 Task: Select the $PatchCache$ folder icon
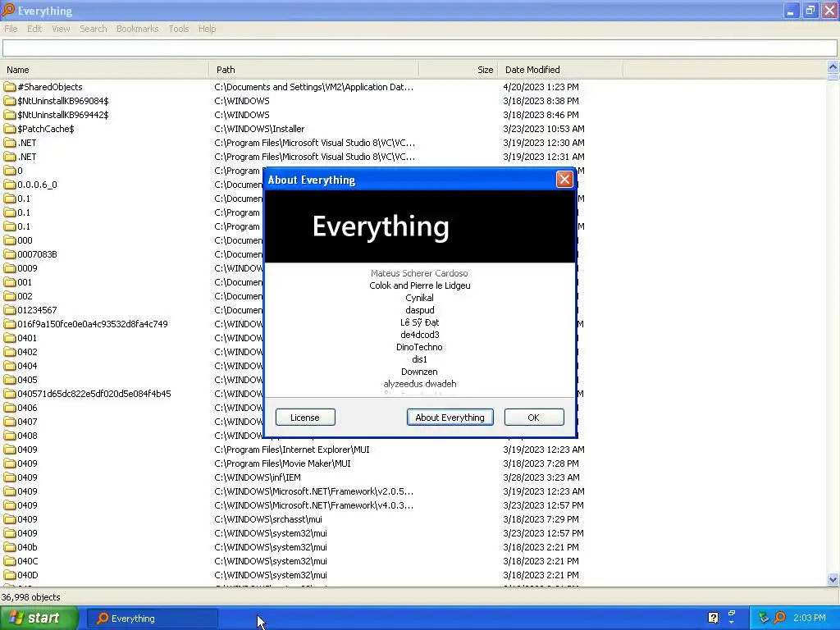pyautogui.click(x=10, y=129)
